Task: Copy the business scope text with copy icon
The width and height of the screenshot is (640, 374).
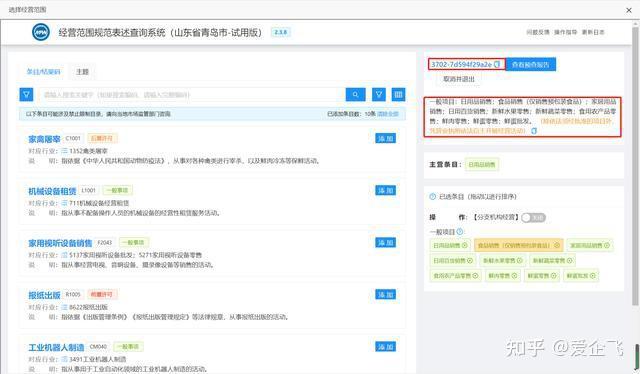Action: (534, 131)
